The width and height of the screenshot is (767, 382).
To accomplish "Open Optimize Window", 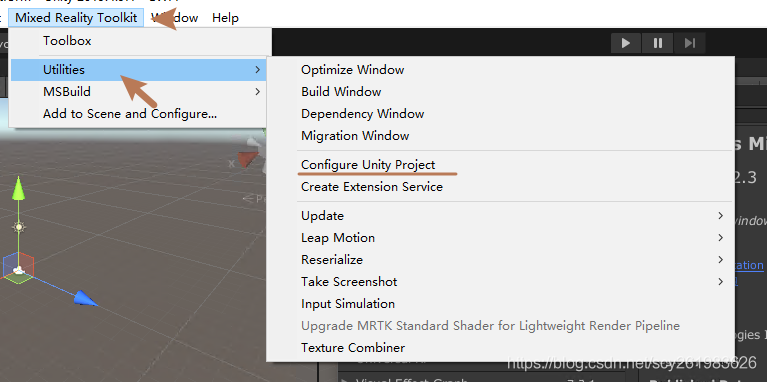I will point(500,69).
